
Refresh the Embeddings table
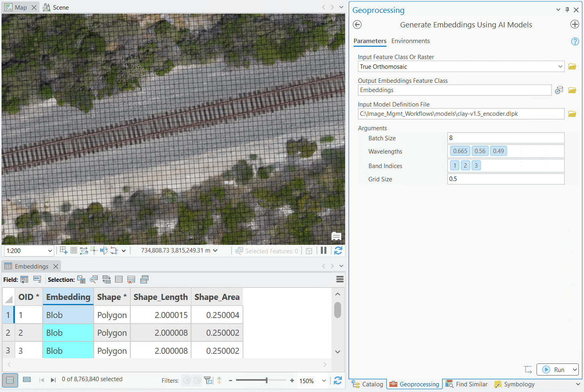(x=338, y=380)
